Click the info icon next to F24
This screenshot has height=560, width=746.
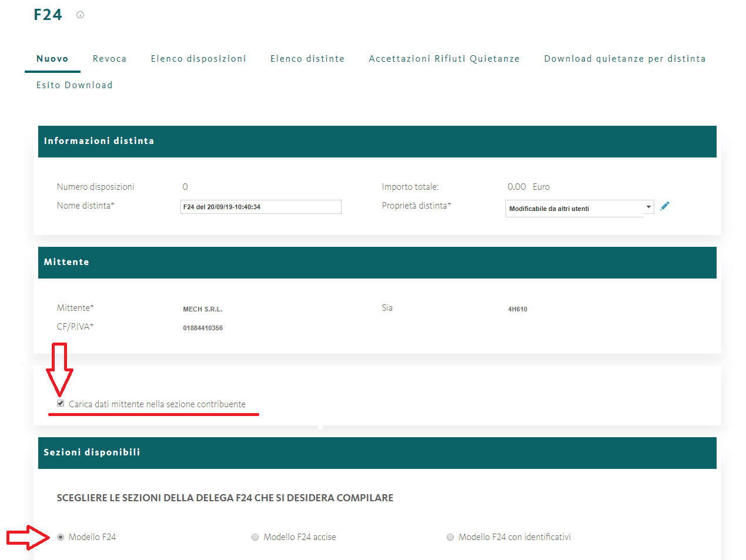[x=81, y=15]
